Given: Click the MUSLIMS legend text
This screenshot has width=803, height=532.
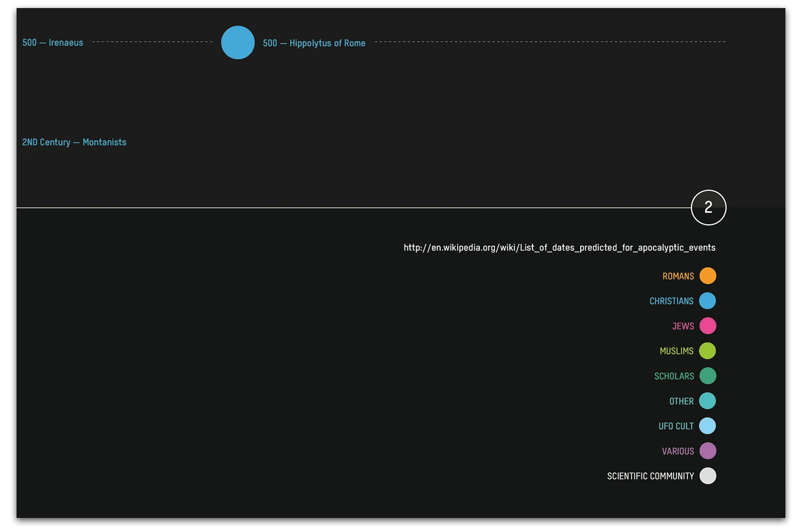Looking at the screenshot, I should [676, 351].
